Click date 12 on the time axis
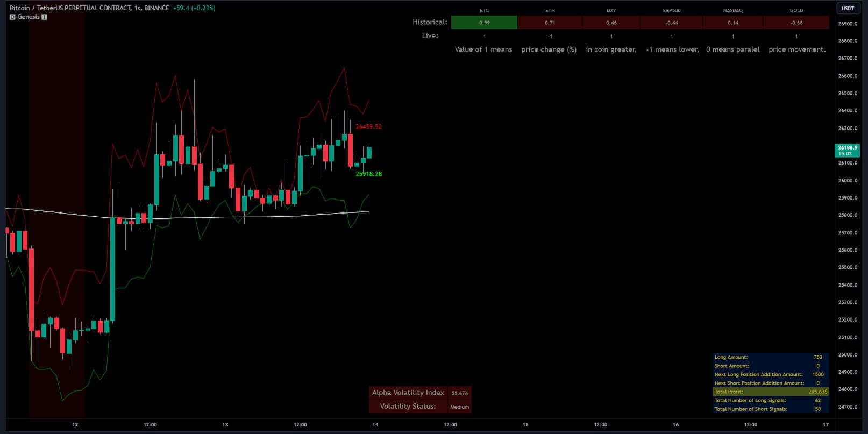Viewport: 868px width, 434px height. [75, 425]
